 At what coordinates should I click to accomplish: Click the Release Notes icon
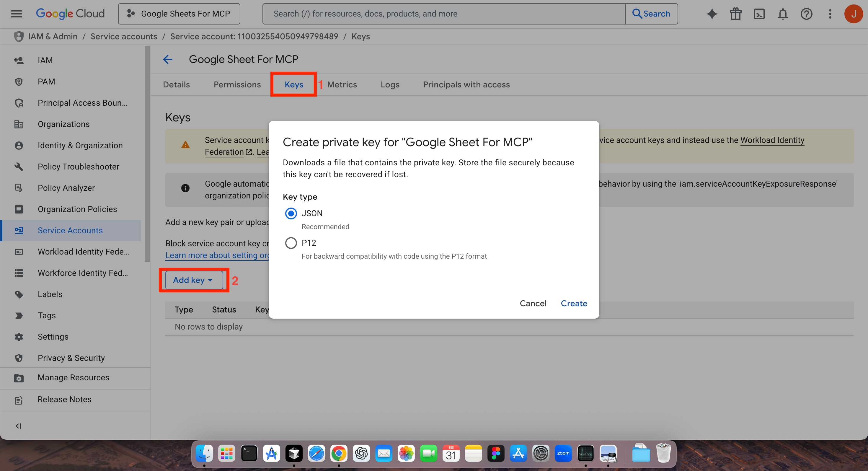pyautogui.click(x=19, y=400)
